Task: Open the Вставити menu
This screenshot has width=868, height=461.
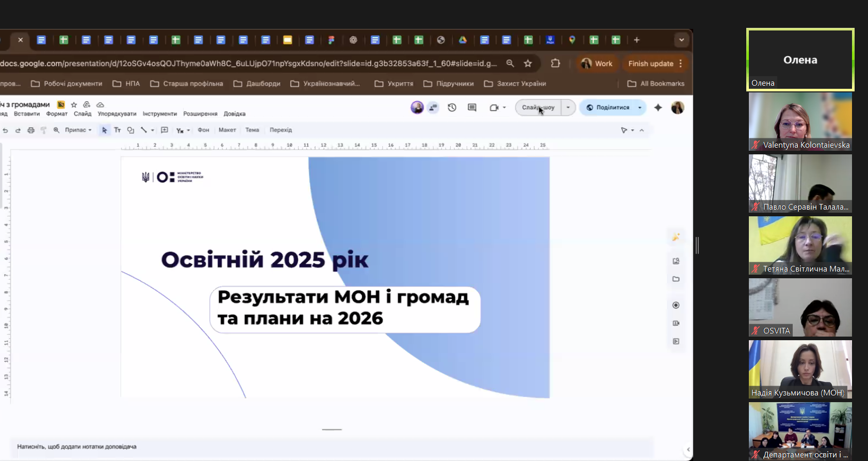Action: 27,114
